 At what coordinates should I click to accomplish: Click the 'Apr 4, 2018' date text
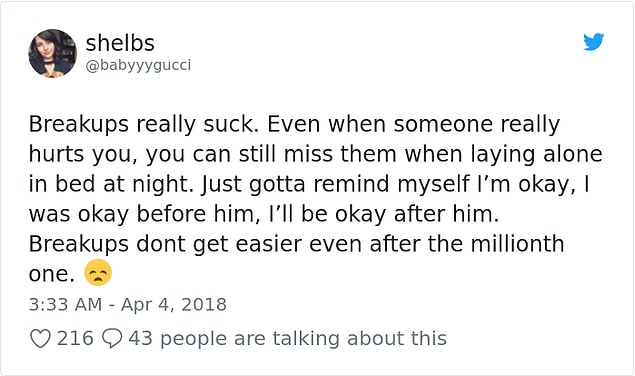pyautogui.click(x=174, y=305)
